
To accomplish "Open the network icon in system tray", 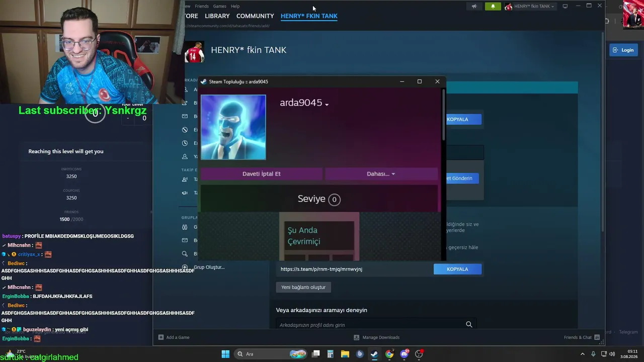I will [x=604, y=354].
